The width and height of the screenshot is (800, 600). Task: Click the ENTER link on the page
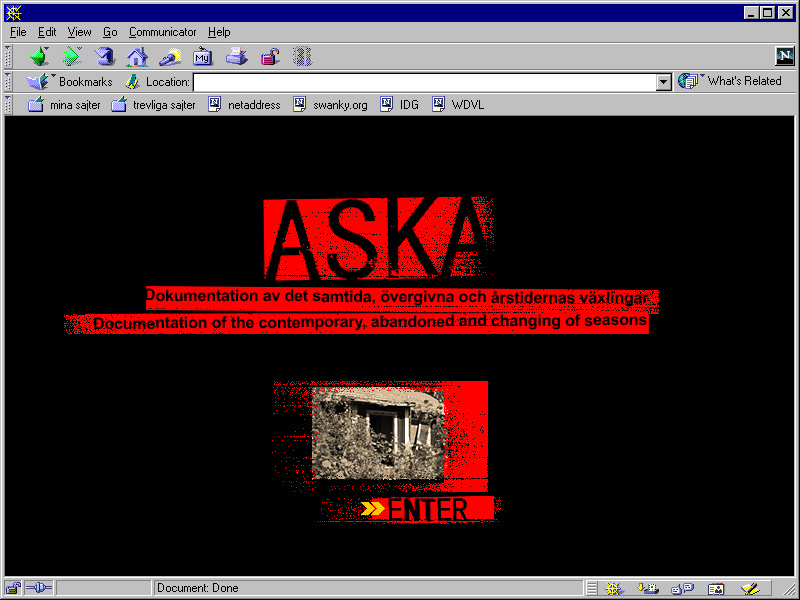[427, 509]
